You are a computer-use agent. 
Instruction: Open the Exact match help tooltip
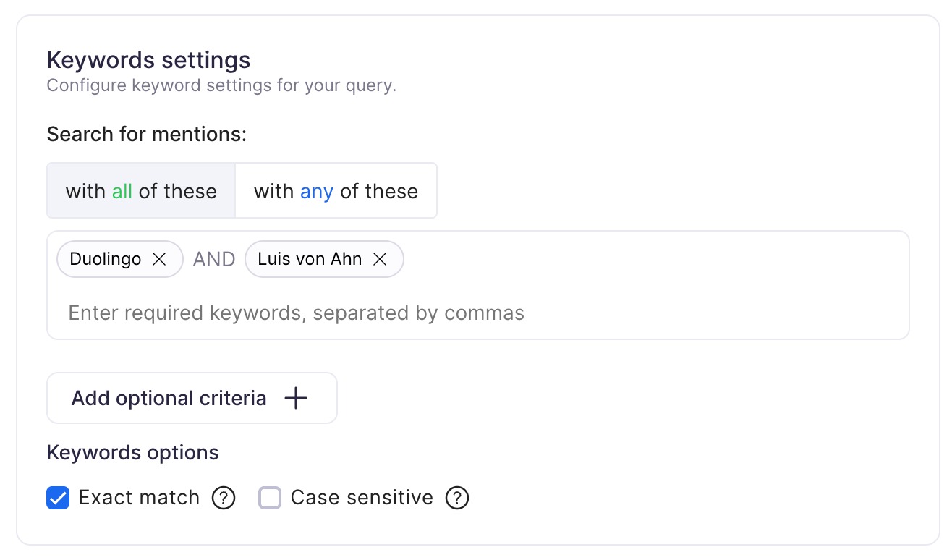224,497
